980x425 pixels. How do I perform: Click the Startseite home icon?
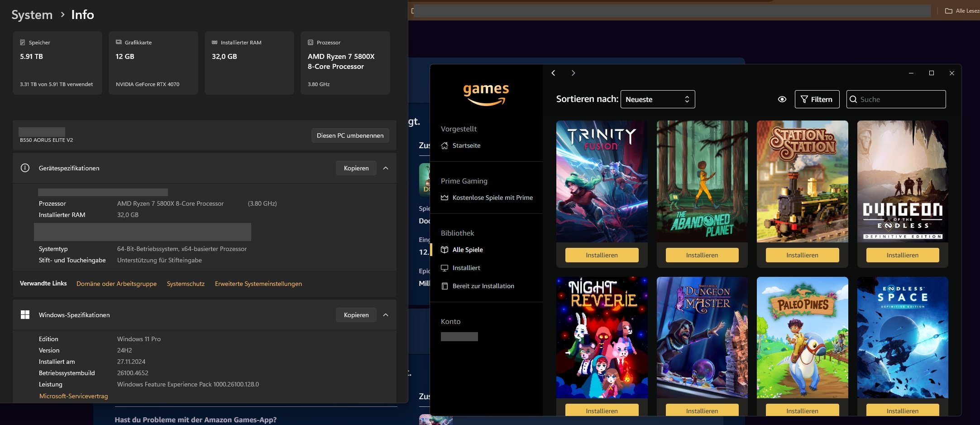click(x=445, y=145)
